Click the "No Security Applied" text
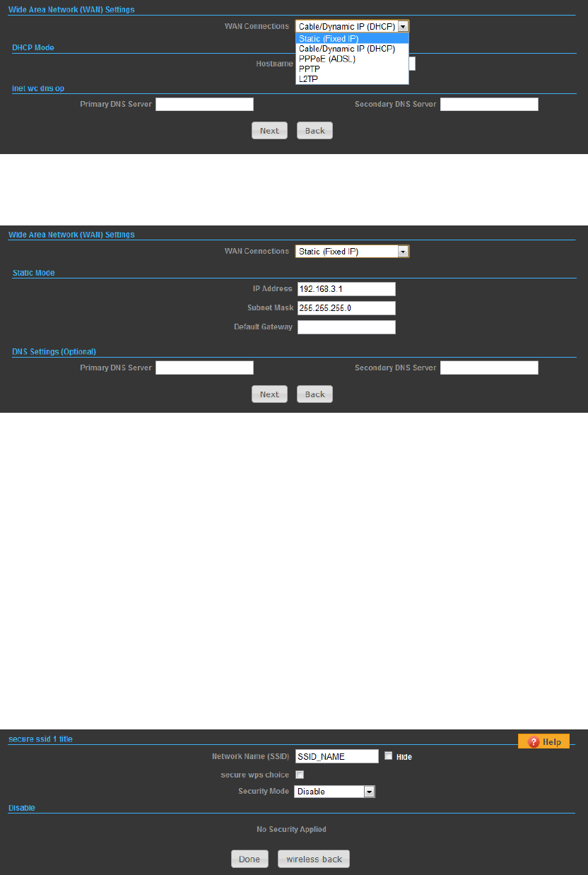This screenshot has width=588, height=875. pyautogui.click(x=291, y=829)
